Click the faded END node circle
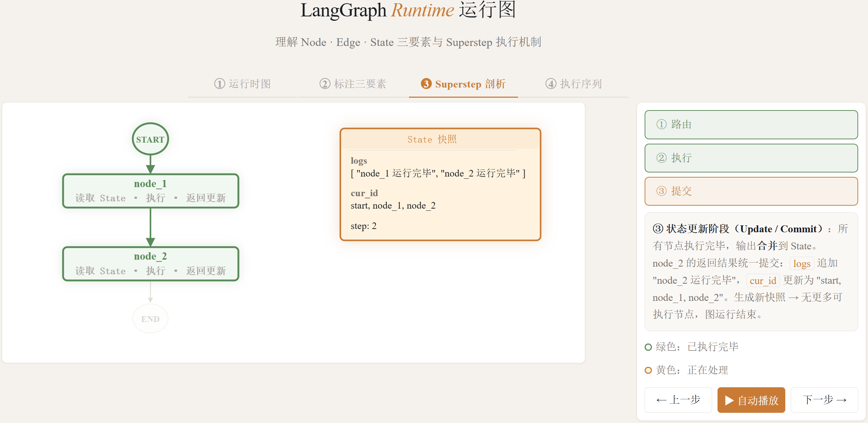Viewport: 868px width, 423px height. 150,319
